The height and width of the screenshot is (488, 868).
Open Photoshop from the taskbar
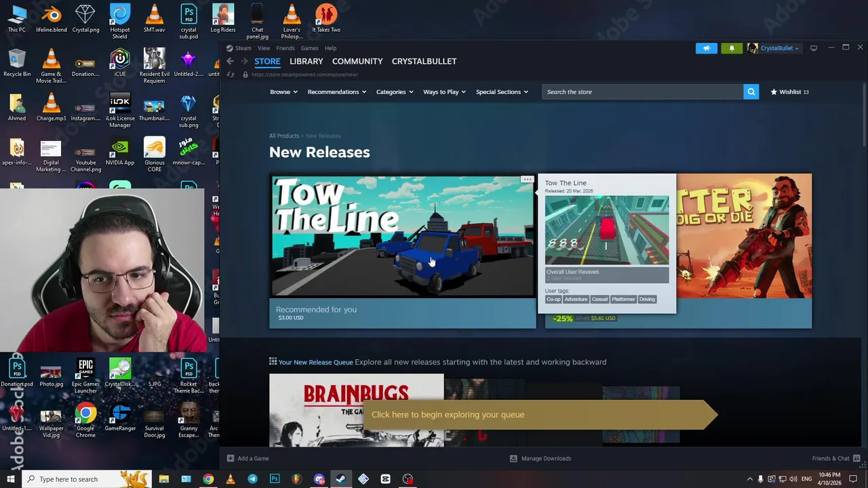[x=275, y=479]
